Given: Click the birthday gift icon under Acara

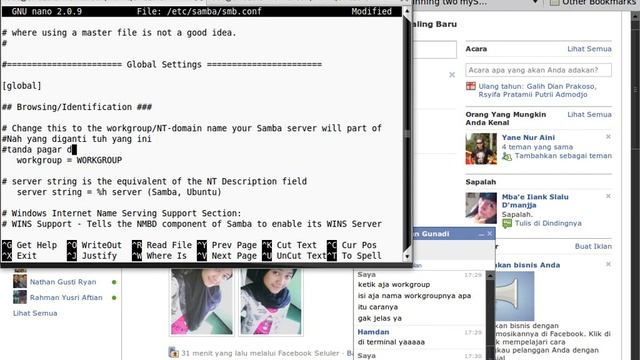Looking at the screenshot, I should click(x=471, y=86).
